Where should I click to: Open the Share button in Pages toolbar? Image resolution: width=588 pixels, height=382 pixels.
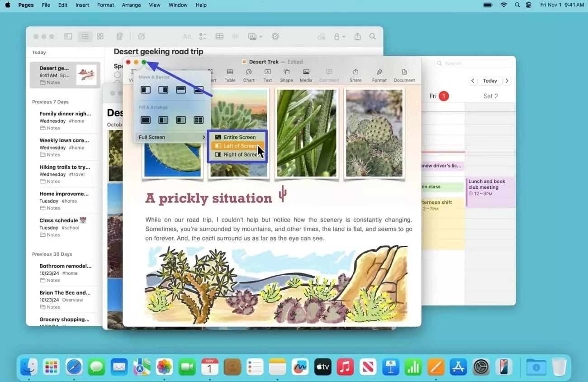click(x=356, y=75)
